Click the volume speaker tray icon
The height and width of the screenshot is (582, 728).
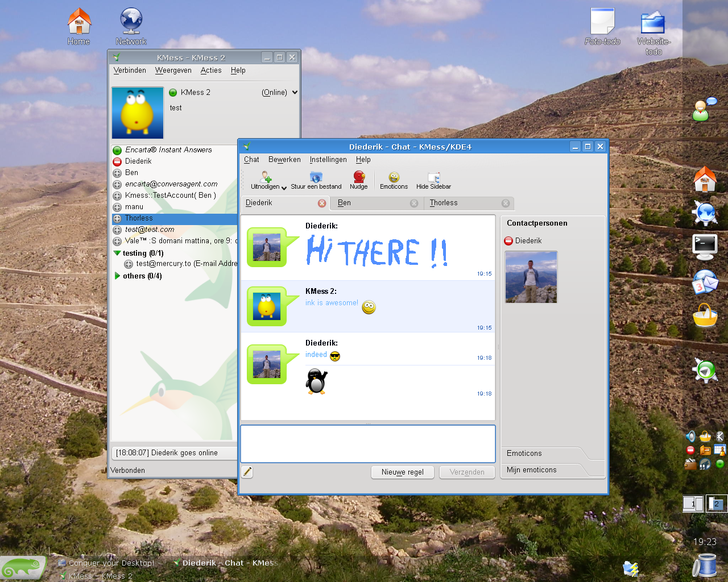tap(690, 436)
